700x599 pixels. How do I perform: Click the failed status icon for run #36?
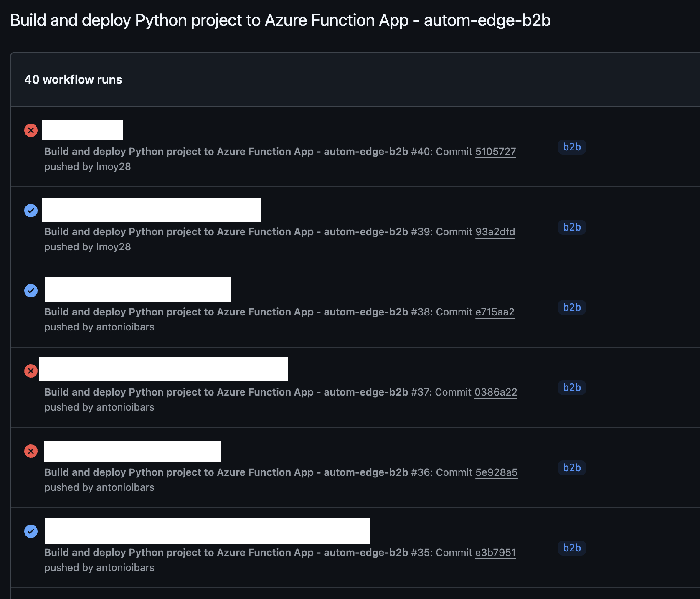31,451
